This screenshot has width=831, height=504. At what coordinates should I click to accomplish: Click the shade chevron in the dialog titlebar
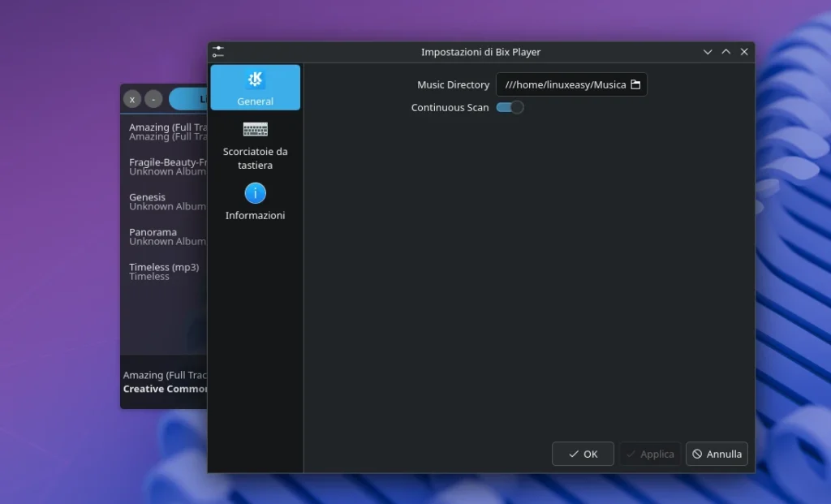click(708, 51)
